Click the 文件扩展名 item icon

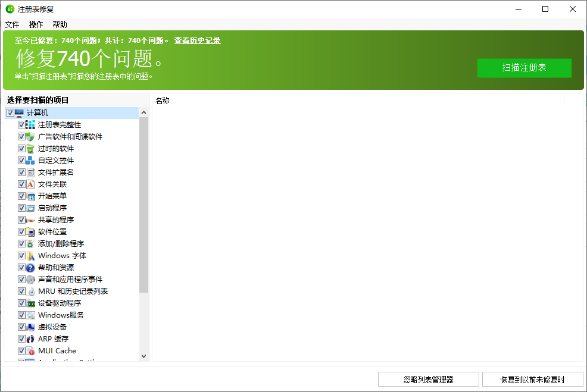30,172
